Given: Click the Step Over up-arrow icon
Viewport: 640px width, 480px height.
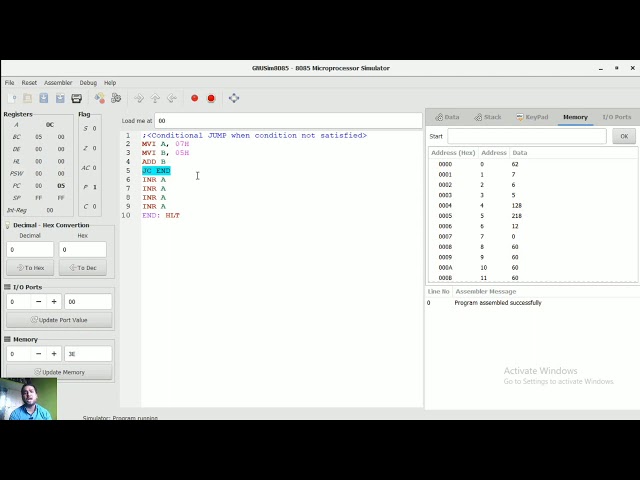Looking at the screenshot, I should [155, 98].
